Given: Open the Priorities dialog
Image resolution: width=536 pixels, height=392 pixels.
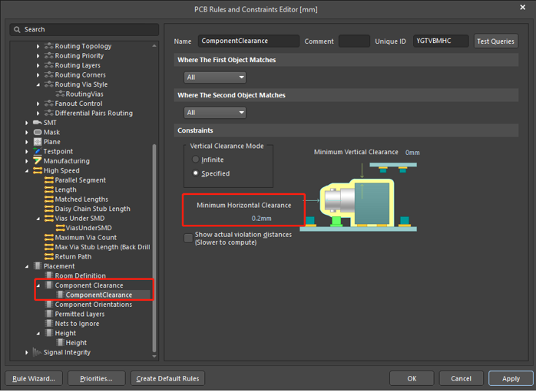Looking at the screenshot, I should (x=97, y=378).
